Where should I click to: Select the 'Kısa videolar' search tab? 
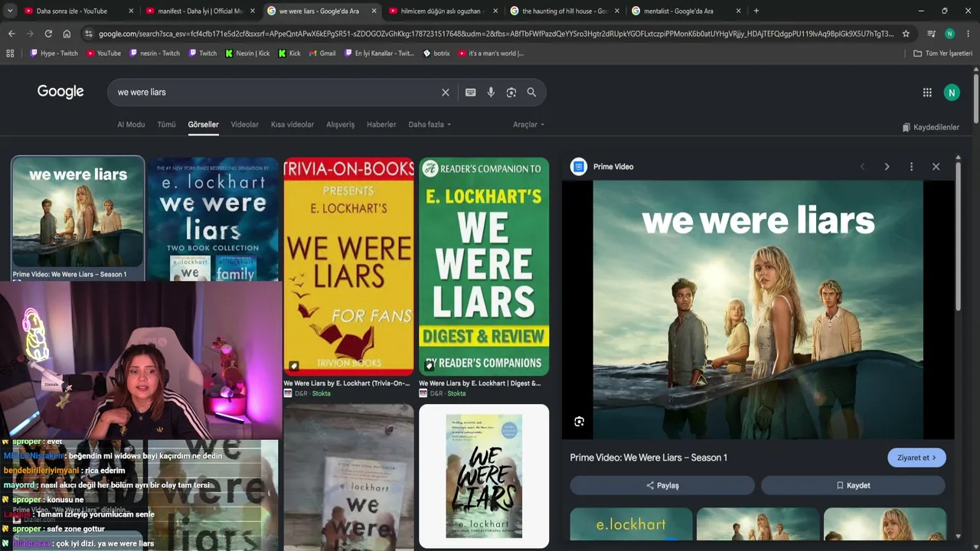[x=292, y=125]
